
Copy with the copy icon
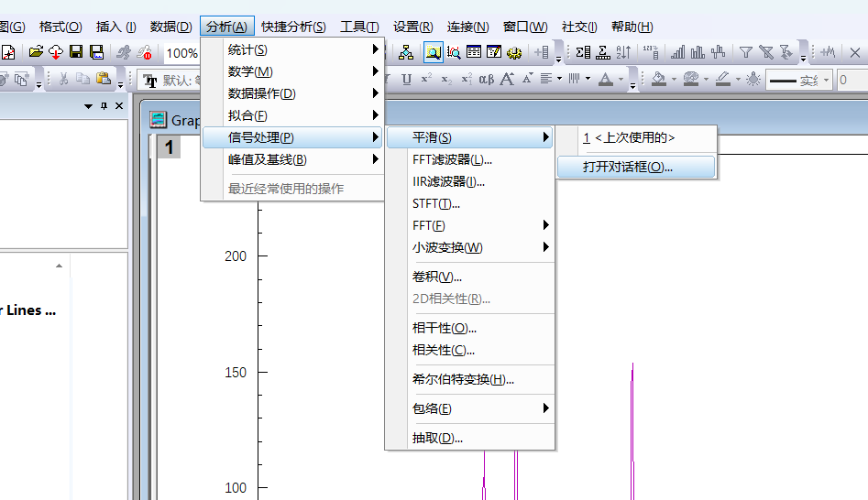[x=83, y=79]
